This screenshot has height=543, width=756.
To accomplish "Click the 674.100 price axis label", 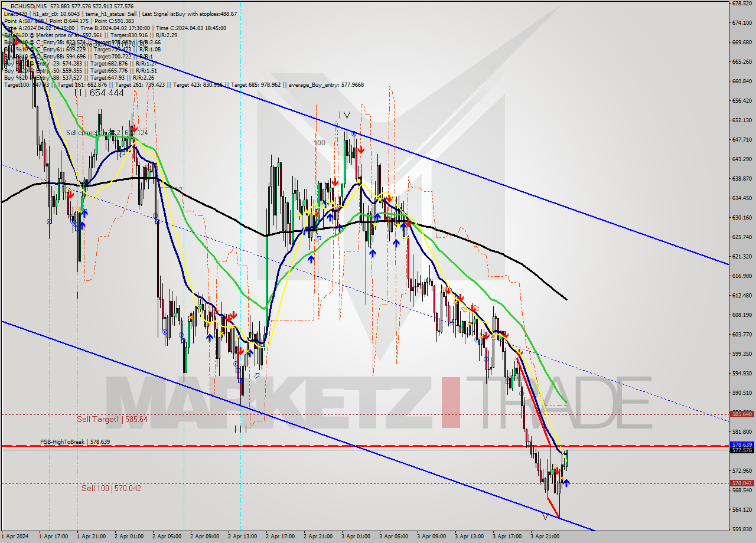I will 742,23.
